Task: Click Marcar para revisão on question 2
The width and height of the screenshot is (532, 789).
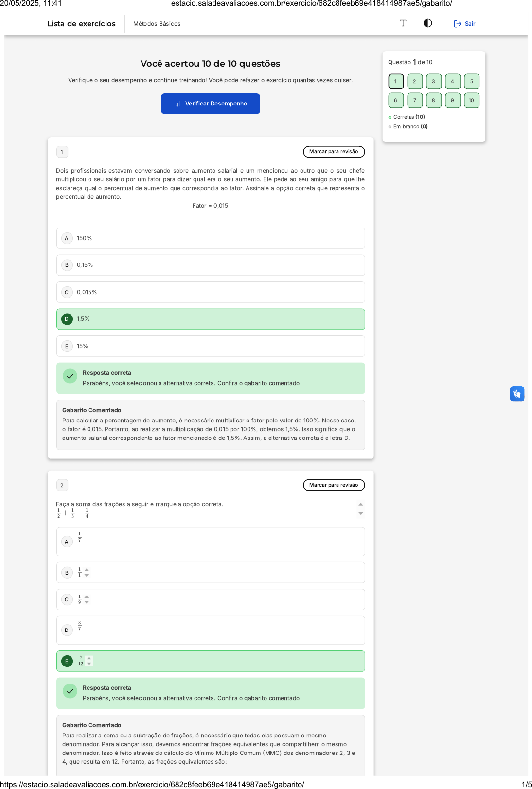Action: 334,485
